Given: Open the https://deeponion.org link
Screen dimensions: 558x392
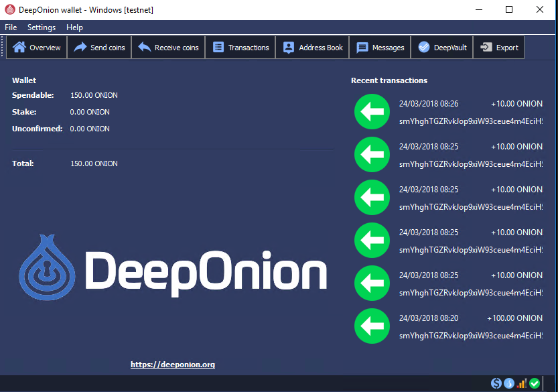Looking at the screenshot, I should 173,365.
